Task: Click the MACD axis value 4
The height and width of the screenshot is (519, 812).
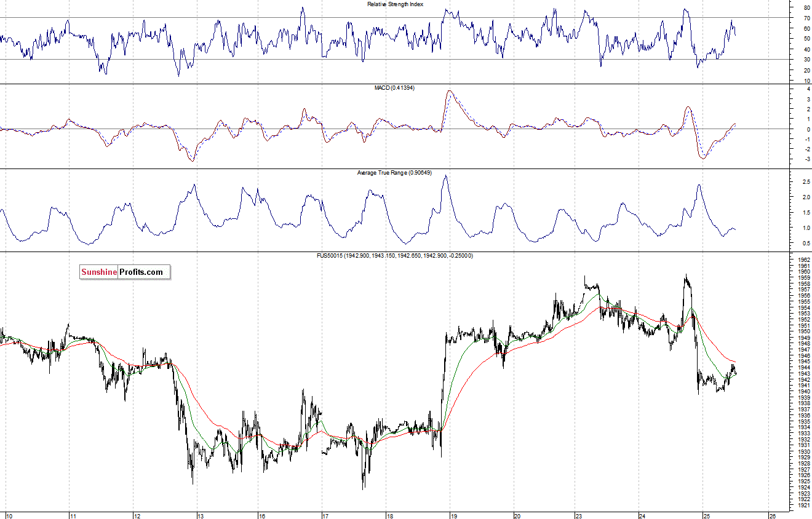Action: point(808,89)
